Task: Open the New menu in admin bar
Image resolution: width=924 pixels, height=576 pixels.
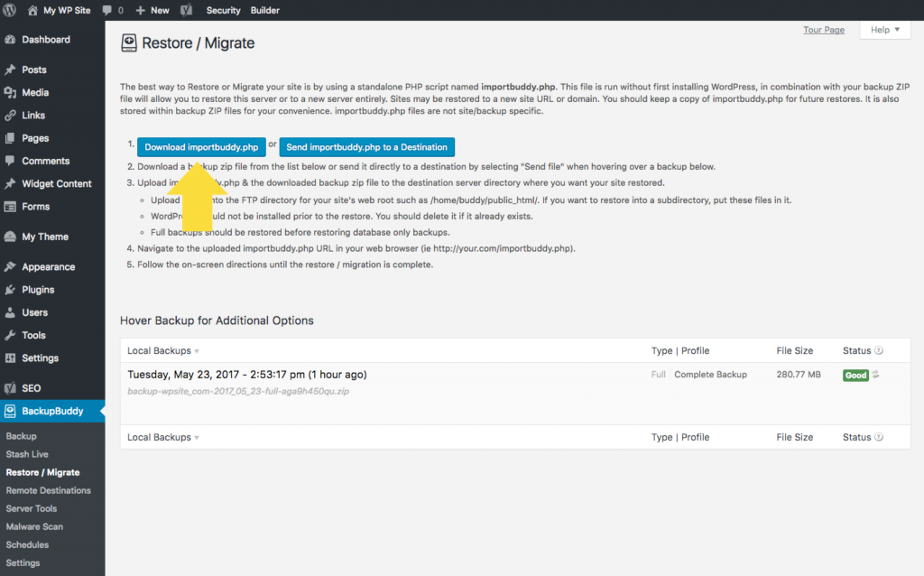Action: click(x=152, y=10)
